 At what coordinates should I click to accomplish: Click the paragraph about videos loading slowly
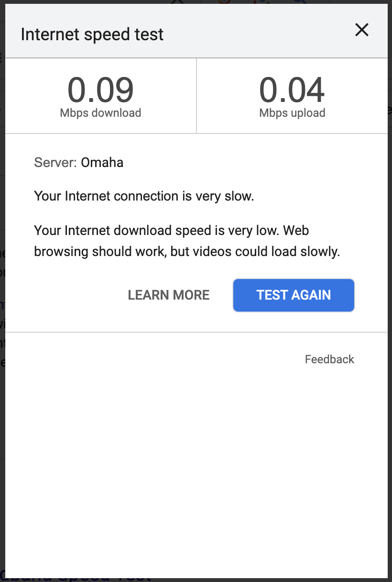coord(187,241)
